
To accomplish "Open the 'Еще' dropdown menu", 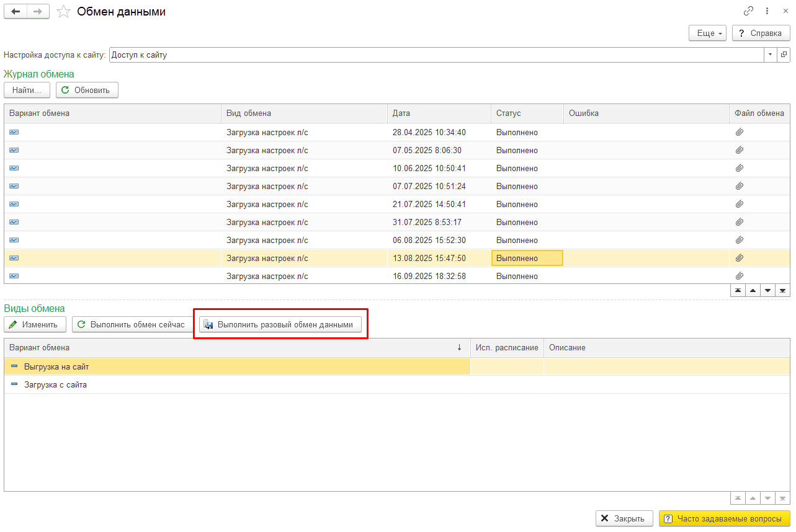I will point(707,33).
